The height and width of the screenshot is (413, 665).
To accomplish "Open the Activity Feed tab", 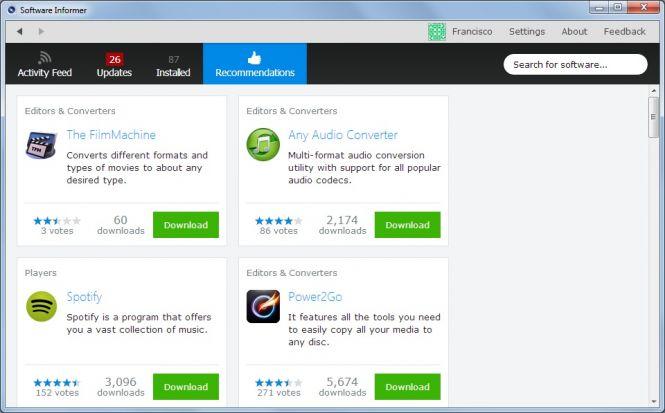I will [45, 64].
